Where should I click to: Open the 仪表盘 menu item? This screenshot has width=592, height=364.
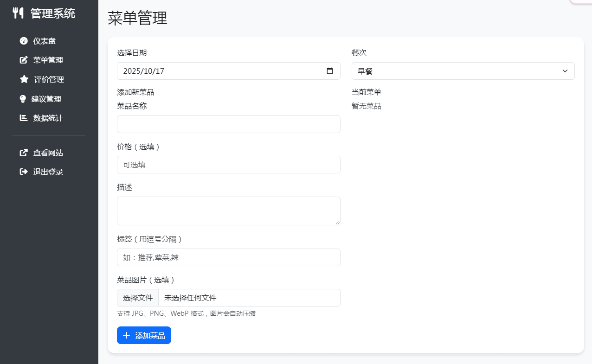[x=44, y=41]
